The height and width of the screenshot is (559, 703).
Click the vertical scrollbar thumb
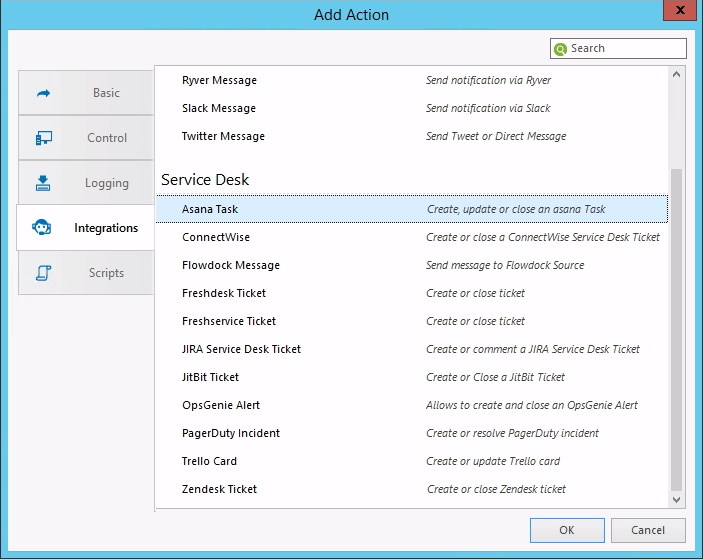click(677, 329)
